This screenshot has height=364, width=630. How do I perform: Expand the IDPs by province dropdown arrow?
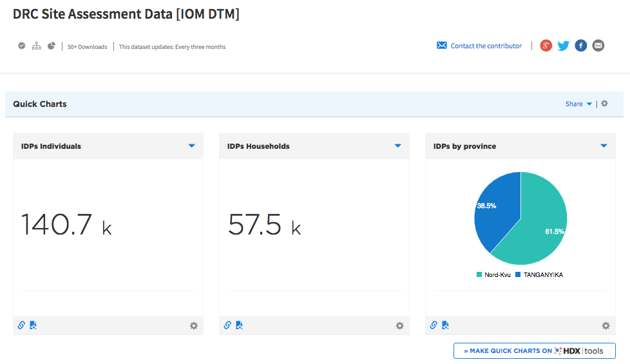coord(604,146)
